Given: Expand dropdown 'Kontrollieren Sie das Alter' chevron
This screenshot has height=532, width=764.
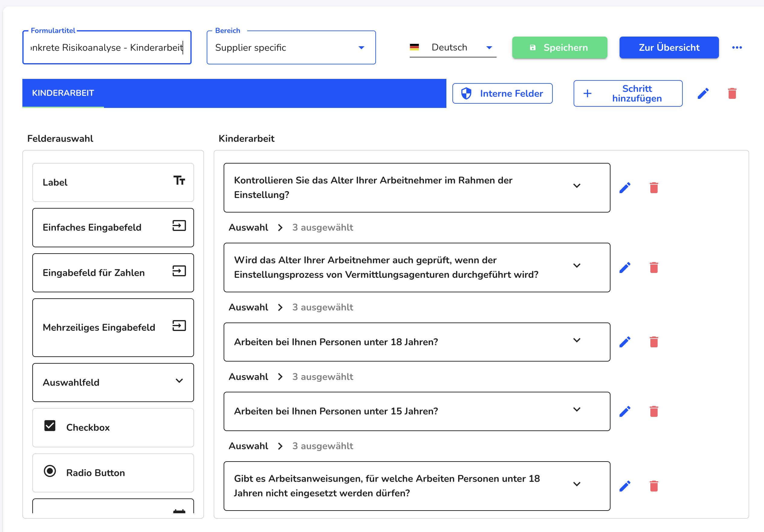Looking at the screenshot, I should (x=577, y=186).
